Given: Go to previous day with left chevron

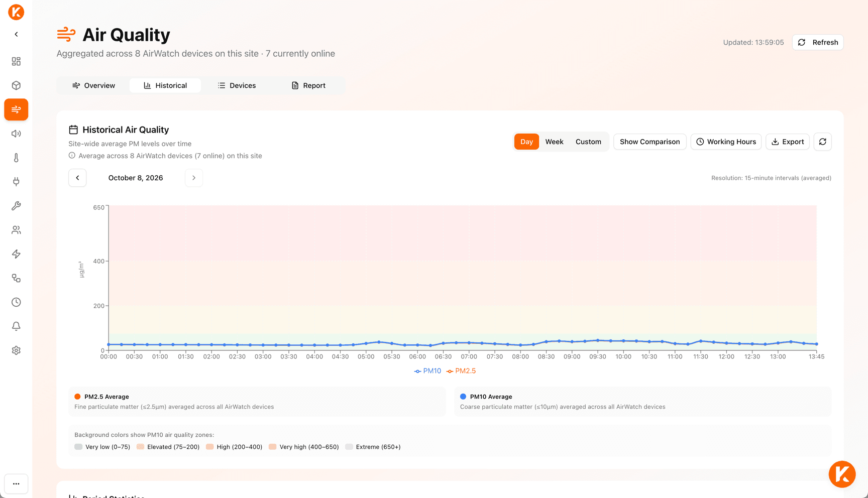Looking at the screenshot, I should point(77,178).
